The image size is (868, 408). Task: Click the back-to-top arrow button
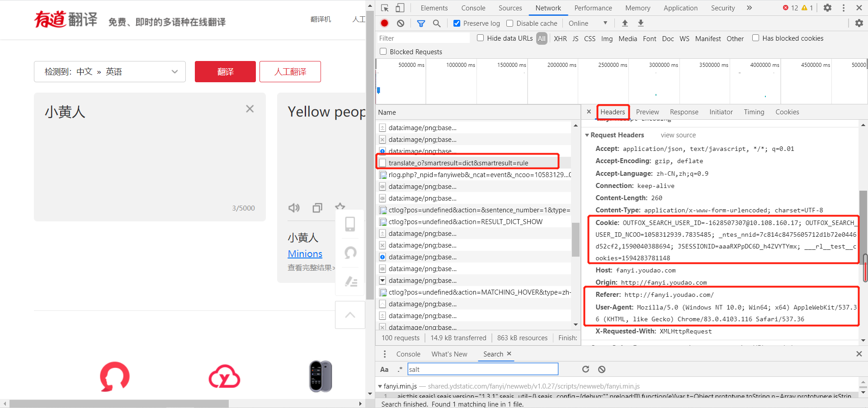tap(350, 315)
